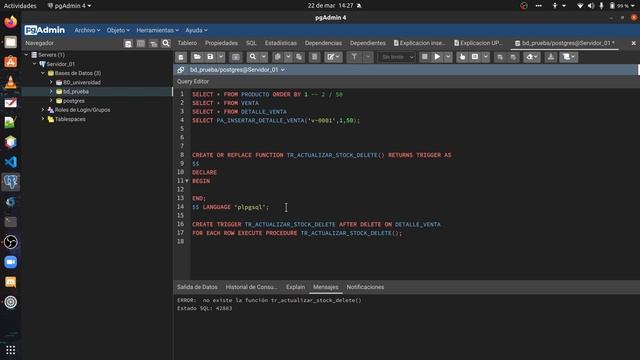The width and height of the screenshot is (640, 360).
Task: Click the Commit icon in query toolbar
Action: click(500, 57)
